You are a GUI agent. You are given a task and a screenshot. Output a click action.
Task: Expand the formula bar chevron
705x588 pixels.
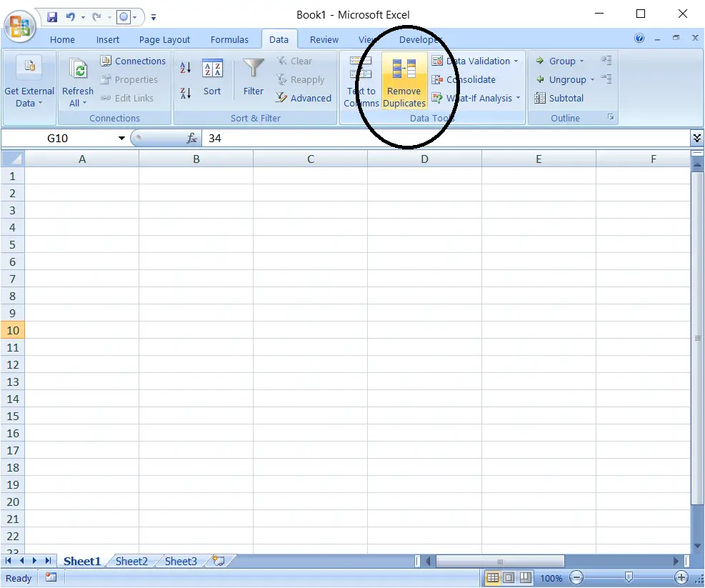(697, 138)
